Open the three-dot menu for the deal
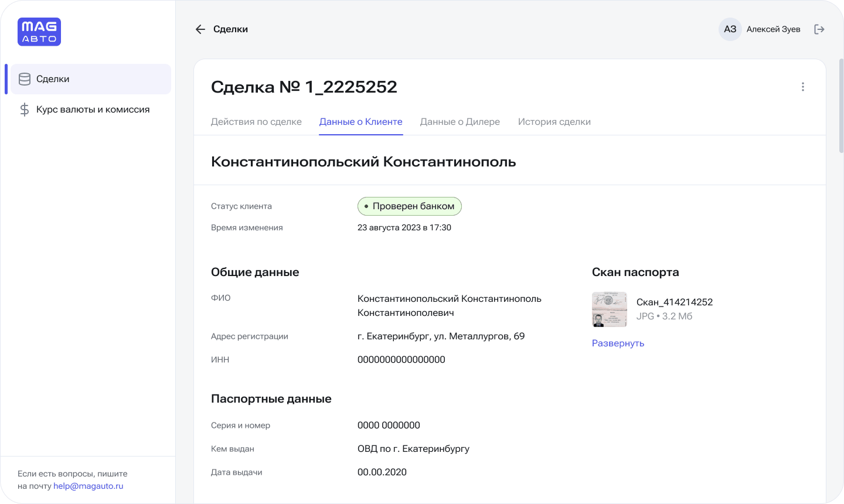 click(x=802, y=87)
